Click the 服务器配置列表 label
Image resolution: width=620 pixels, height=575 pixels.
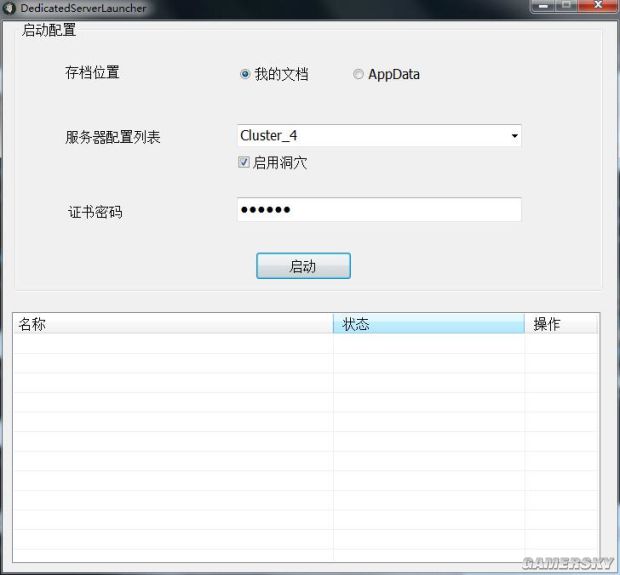tap(112, 137)
